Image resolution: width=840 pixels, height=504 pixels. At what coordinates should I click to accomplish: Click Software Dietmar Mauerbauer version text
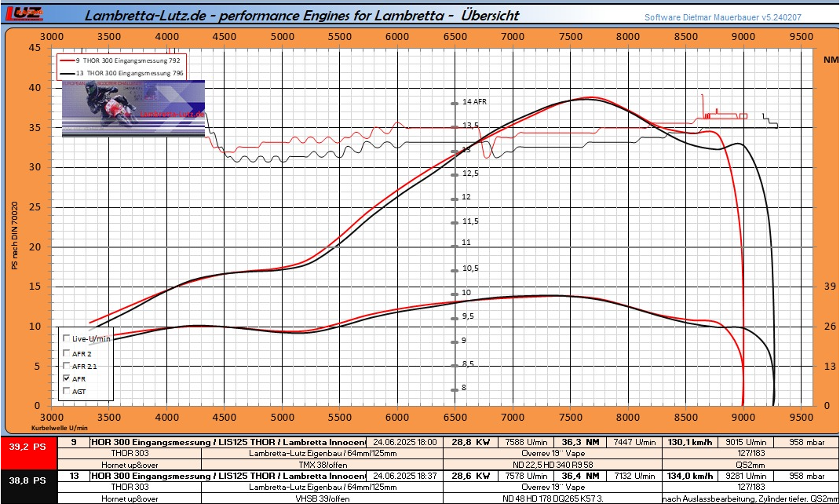coord(723,17)
